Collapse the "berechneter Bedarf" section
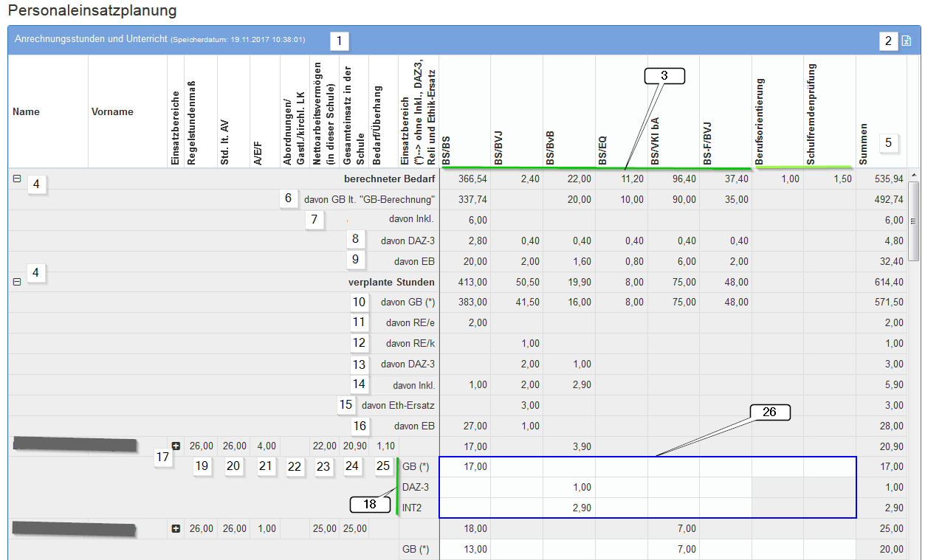Viewport: 925px width, 560px height. [17, 179]
